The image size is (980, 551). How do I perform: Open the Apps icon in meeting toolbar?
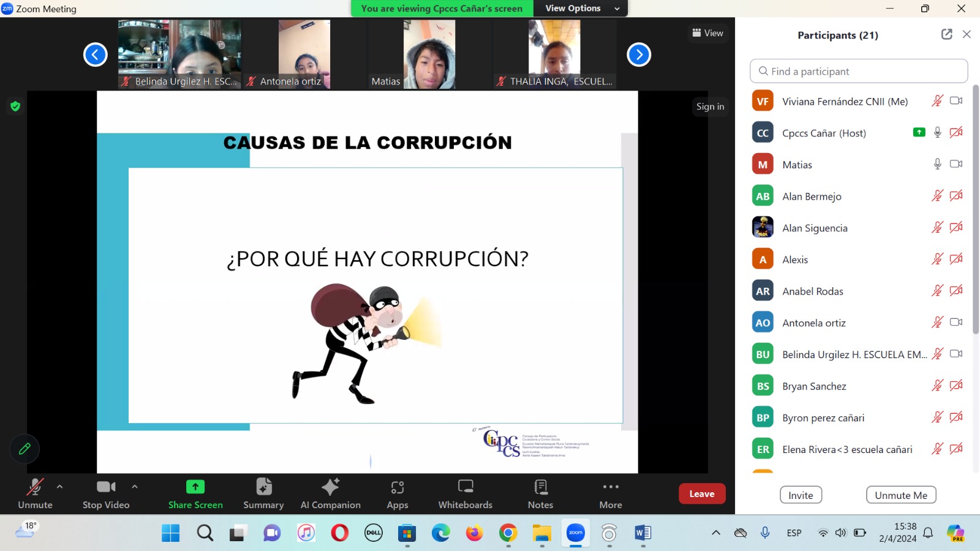click(x=398, y=493)
